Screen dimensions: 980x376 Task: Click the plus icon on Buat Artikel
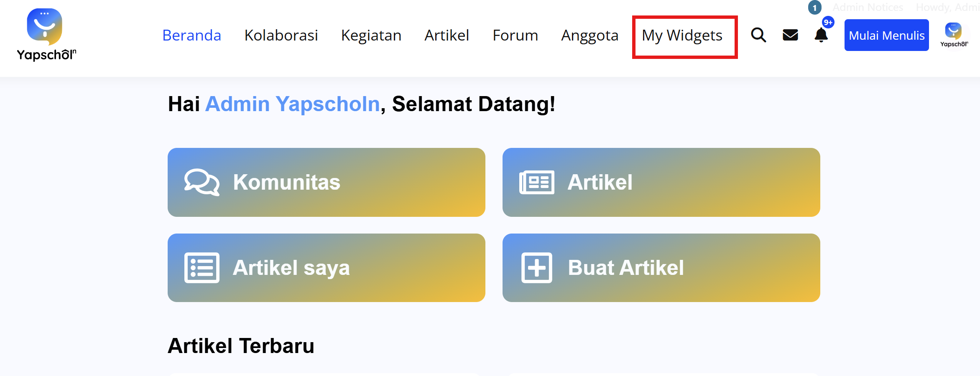(537, 268)
